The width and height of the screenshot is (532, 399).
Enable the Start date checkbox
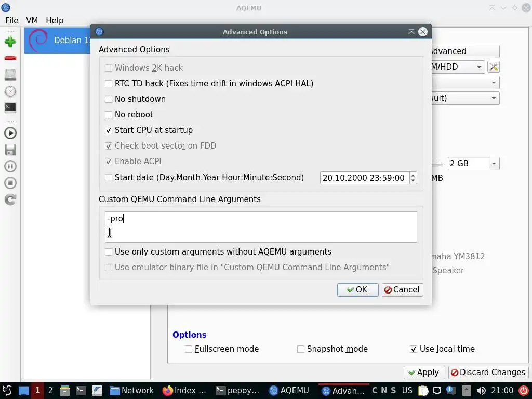[x=109, y=178]
